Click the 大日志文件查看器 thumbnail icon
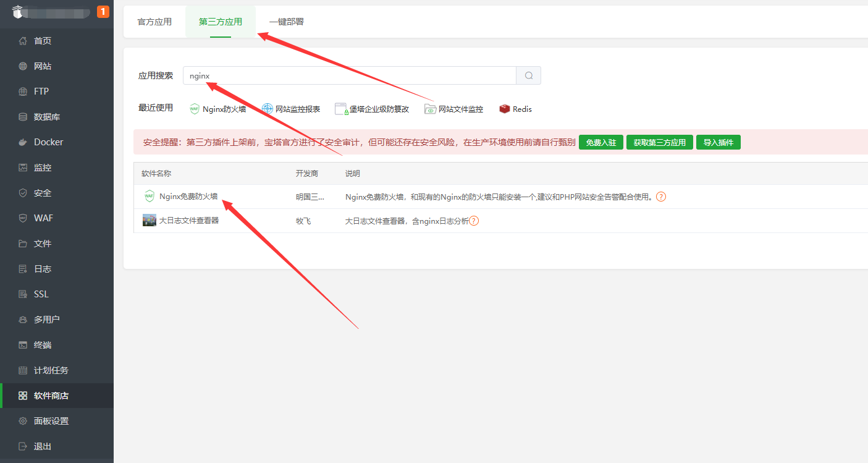The width and height of the screenshot is (868, 463). click(x=150, y=220)
